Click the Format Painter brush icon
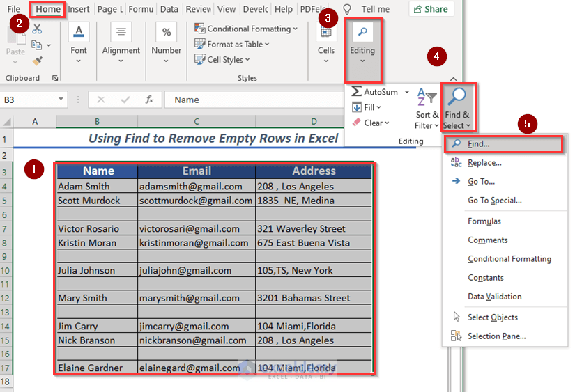This screenshot has width=575, height=392. 38,61
